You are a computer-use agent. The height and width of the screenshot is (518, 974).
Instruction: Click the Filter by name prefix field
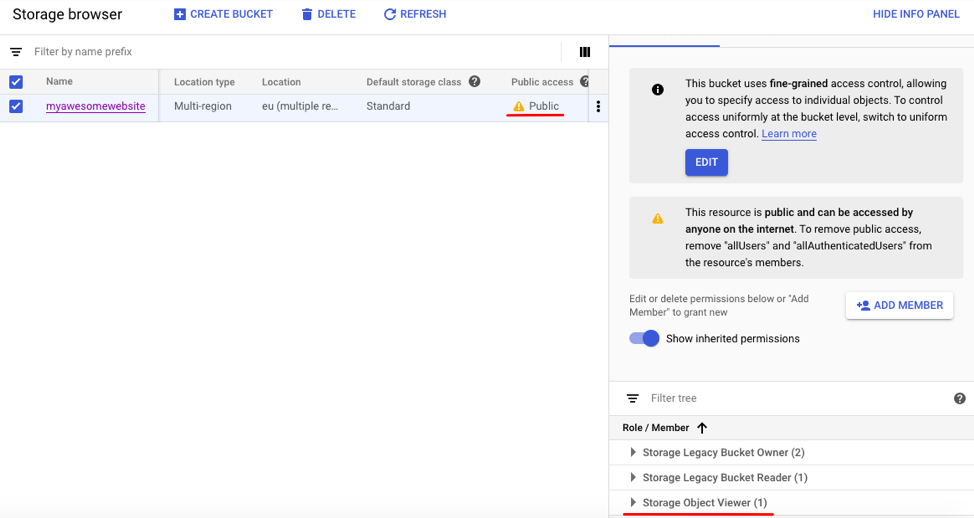pyautogui.click(x=290, y=52)
